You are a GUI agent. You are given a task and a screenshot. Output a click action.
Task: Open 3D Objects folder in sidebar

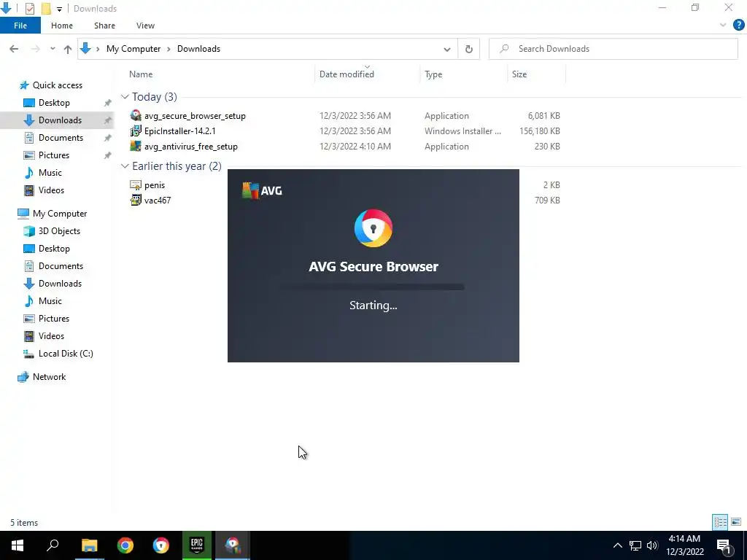[59, 231]
